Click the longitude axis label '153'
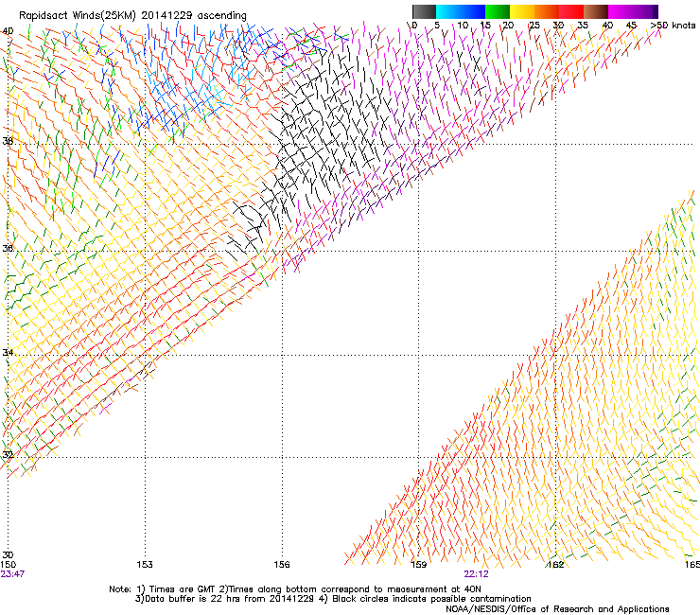Viewport: 700px width, 615px height. (145, 565)
